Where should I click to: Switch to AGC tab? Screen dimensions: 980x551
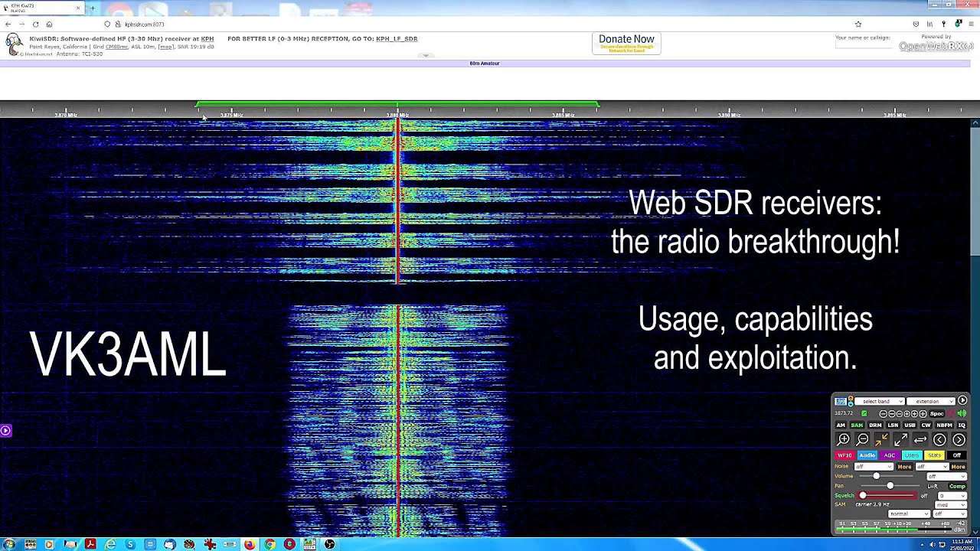tap(890, 455)
